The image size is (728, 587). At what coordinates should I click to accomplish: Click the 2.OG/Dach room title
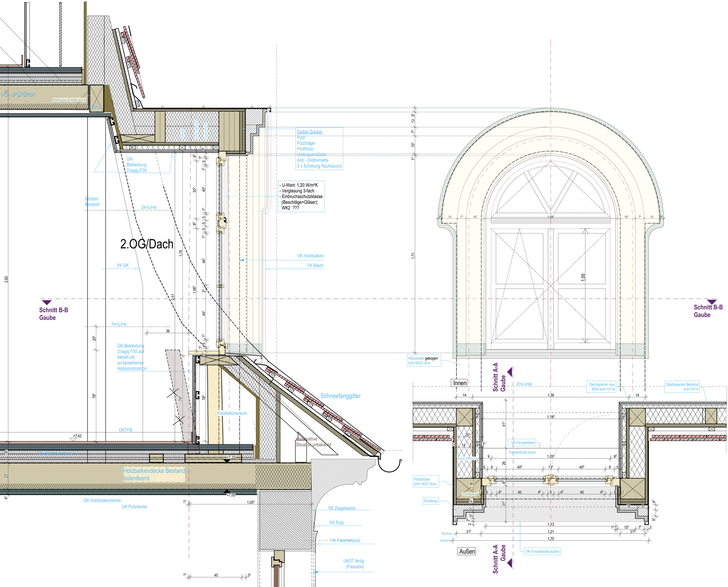coord(147,244)
